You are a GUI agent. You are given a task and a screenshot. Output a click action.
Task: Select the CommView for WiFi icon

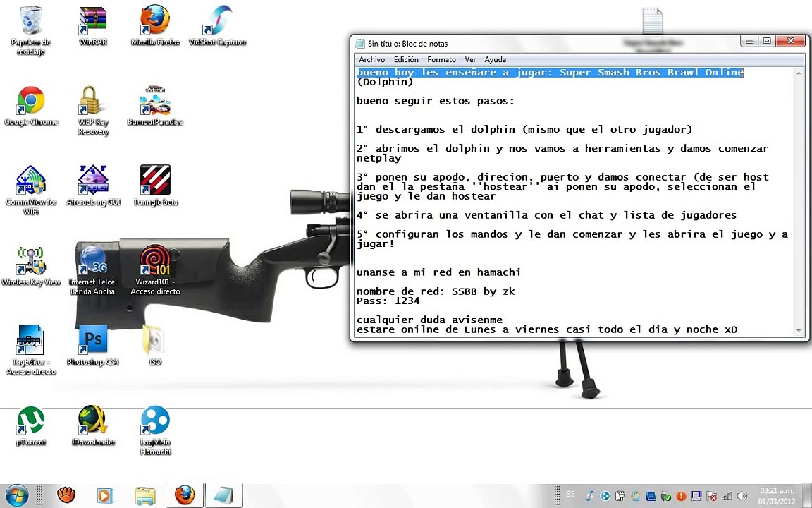coord(31,190)
